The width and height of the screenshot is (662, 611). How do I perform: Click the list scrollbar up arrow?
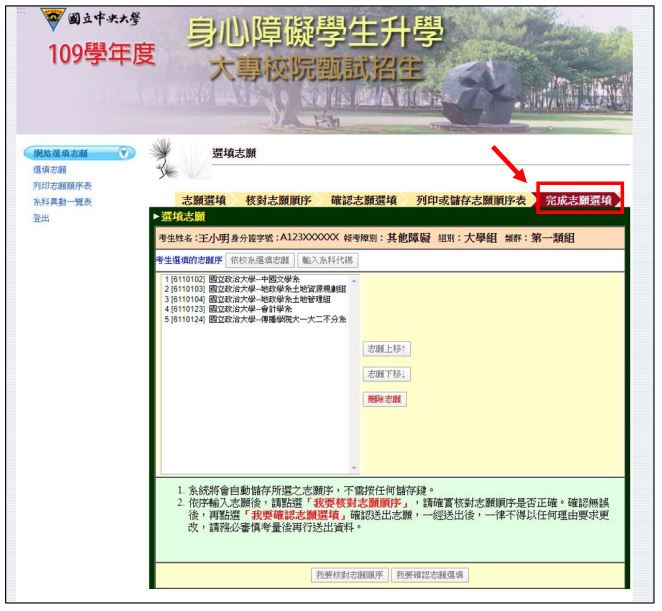pos(354,280)
